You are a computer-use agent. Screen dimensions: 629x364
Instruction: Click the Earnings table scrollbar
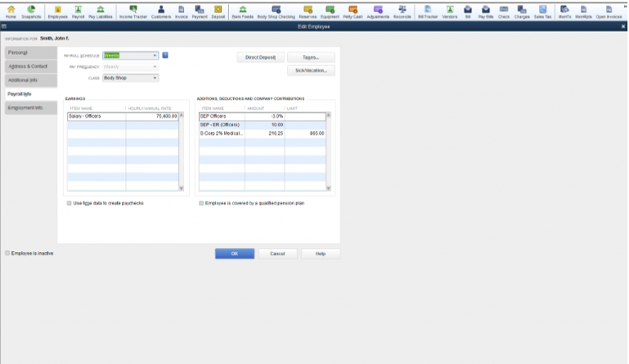coord(182,151)
